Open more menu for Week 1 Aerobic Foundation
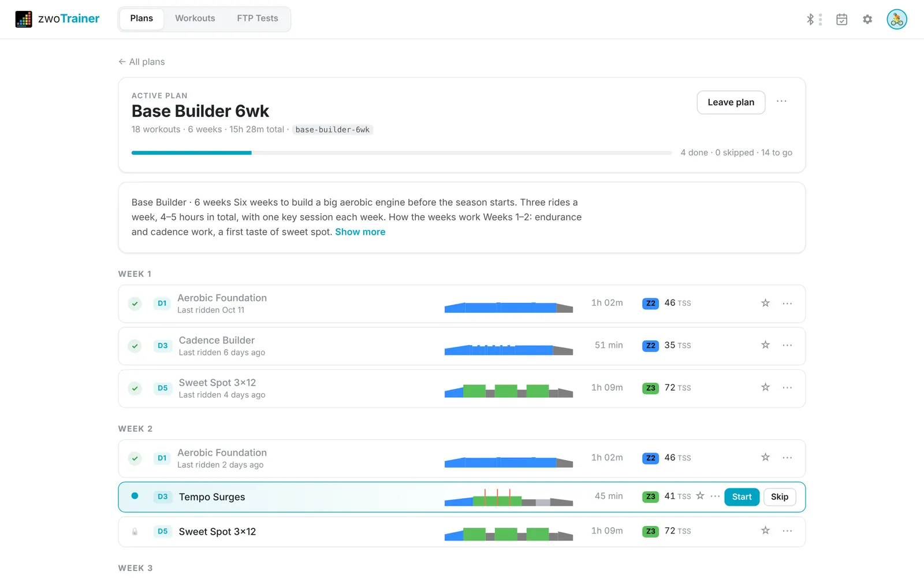 (x=787, y=303)
